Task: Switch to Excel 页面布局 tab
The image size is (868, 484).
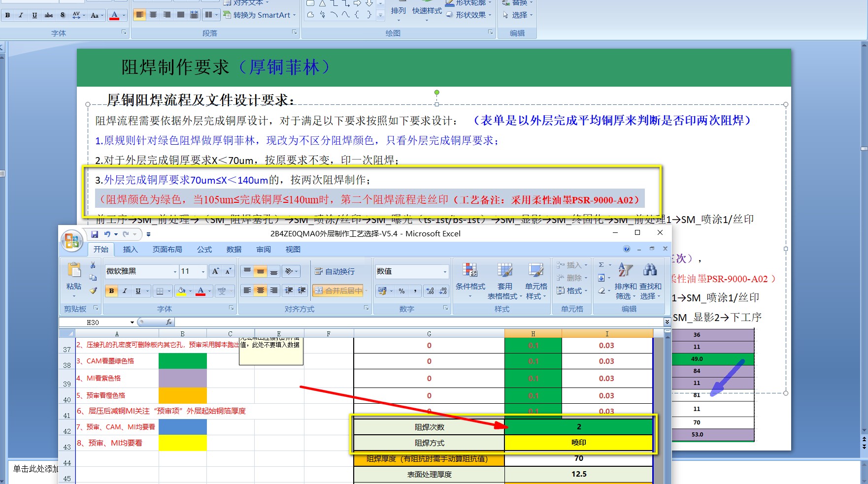Action: tap(167, 250)
